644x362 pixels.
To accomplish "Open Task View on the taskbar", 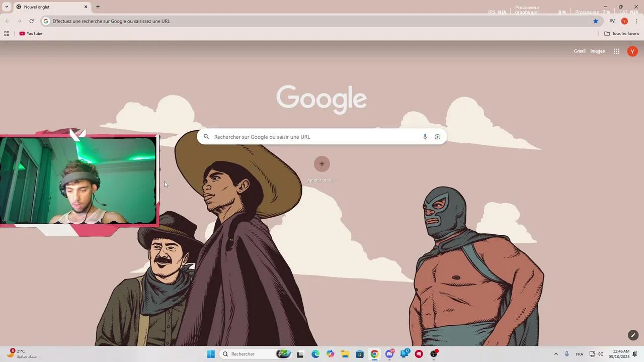I will tap(300, 354).
